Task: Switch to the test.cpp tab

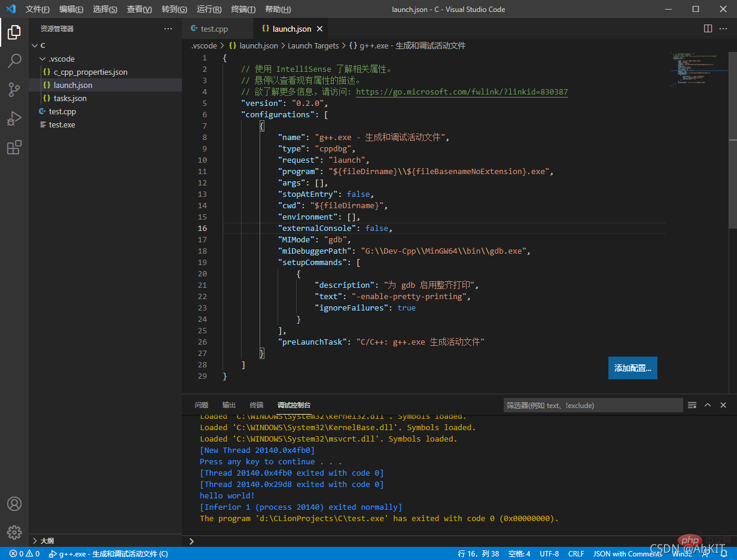Action: (x=214, y=29)
